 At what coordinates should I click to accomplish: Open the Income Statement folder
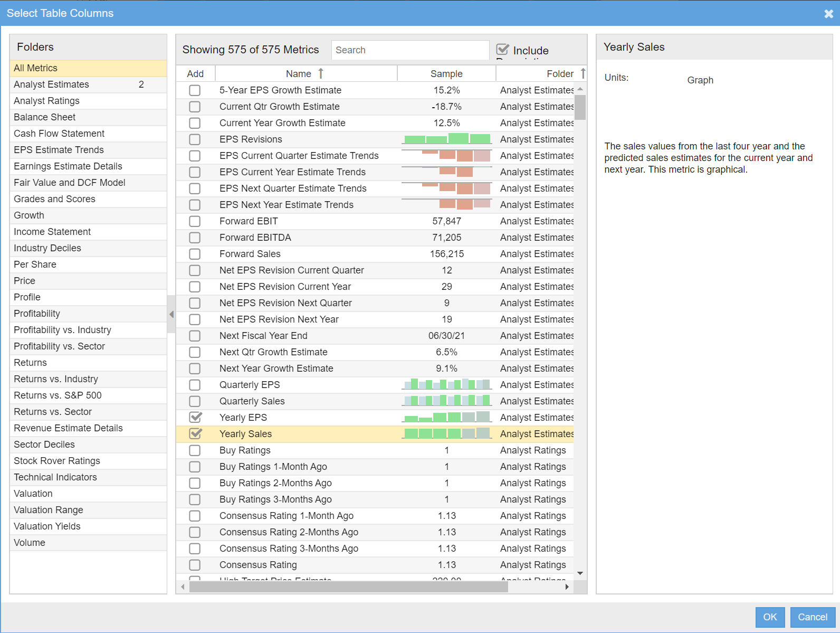[88, 232]
